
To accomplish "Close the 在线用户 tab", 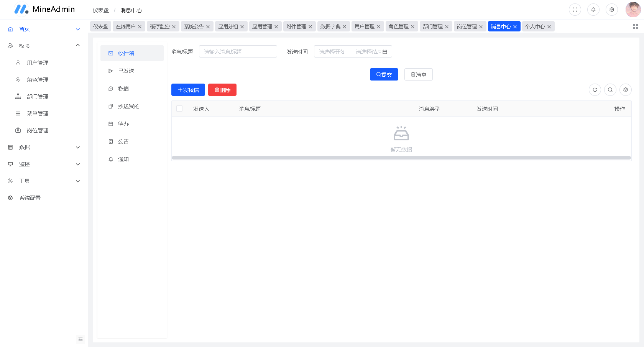I will (140, 26).
